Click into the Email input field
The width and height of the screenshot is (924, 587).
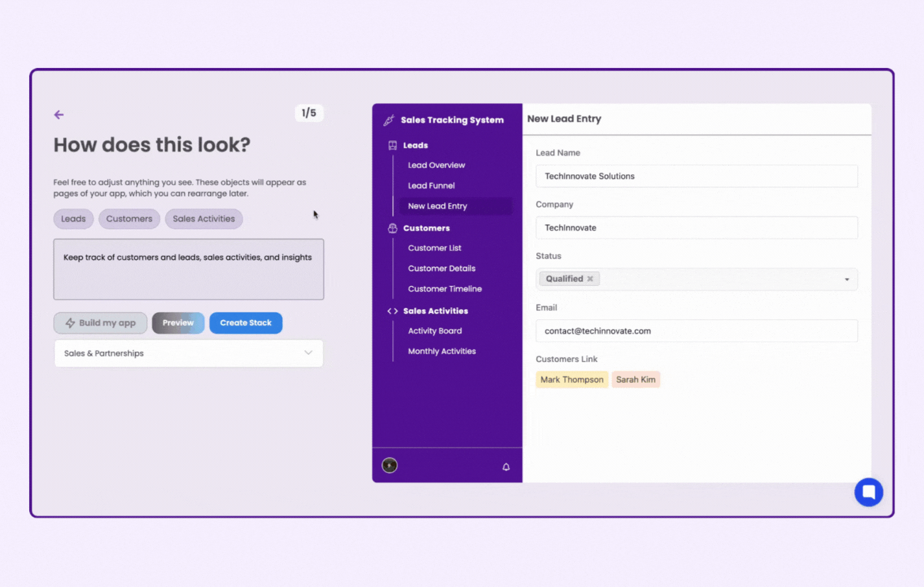tap(696, 331)
